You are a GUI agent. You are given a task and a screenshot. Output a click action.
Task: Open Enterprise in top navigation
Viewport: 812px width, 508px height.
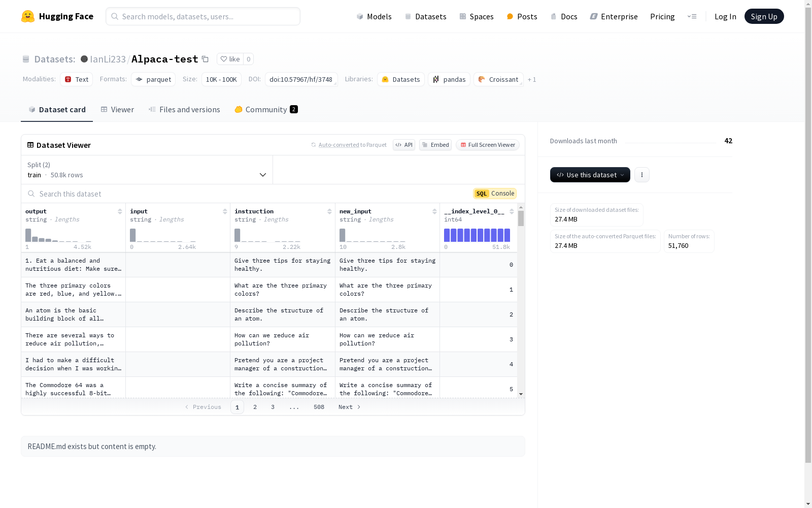614,16
